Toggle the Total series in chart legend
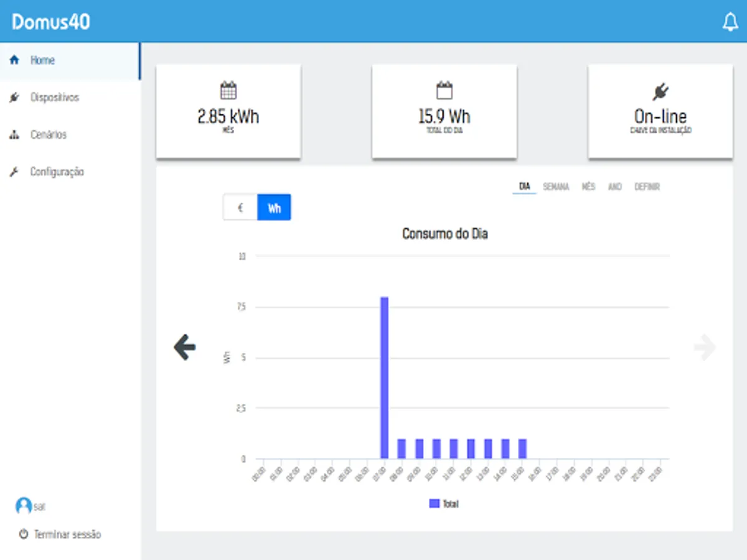 tap(444, 504)
